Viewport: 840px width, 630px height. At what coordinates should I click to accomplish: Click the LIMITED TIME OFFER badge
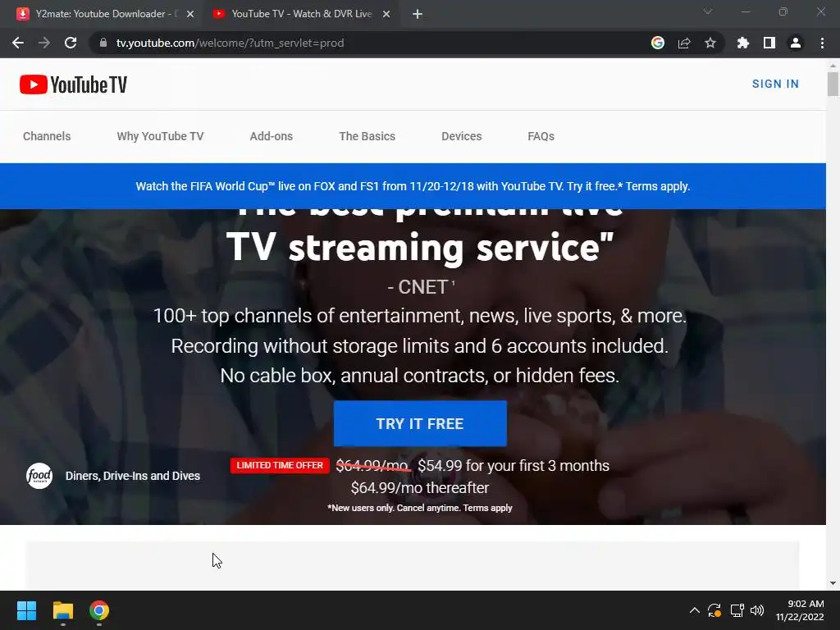pyautogui.click(x=280, y=466)
